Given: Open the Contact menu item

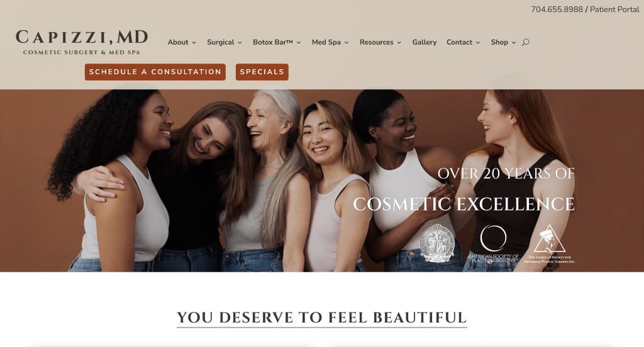Looking at the screenshot, I should click(459, 42).
